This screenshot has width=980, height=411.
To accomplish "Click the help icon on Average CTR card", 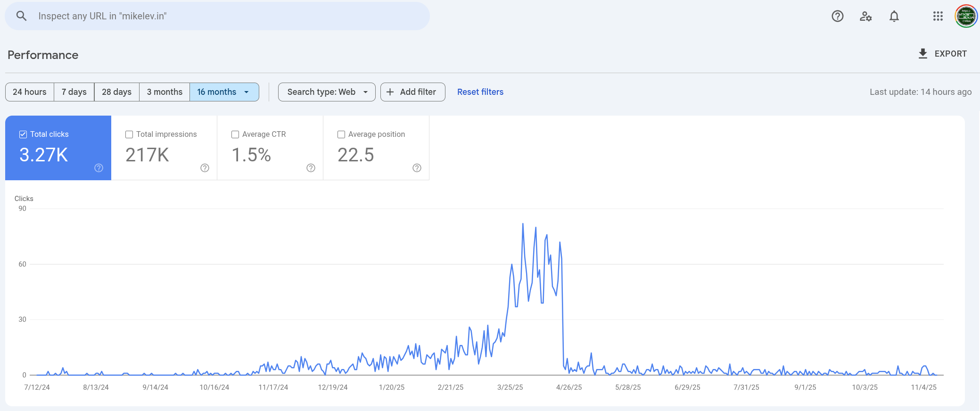I will 311,168.
